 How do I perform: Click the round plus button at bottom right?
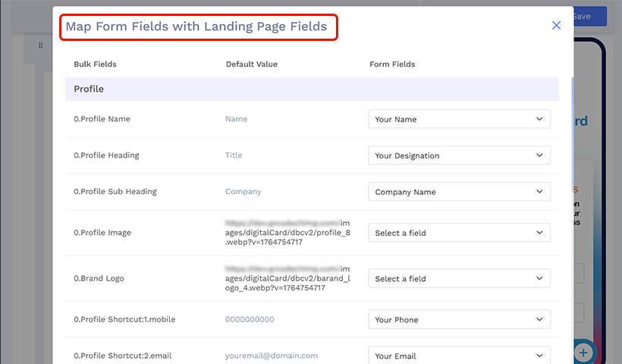pos(583,352)
